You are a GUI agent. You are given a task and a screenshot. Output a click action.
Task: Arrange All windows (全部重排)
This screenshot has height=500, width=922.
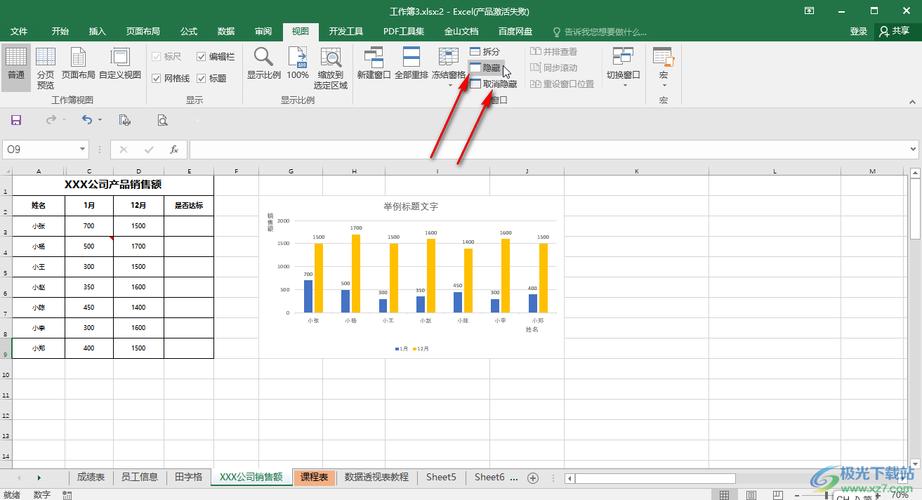[x=411, y=64]
